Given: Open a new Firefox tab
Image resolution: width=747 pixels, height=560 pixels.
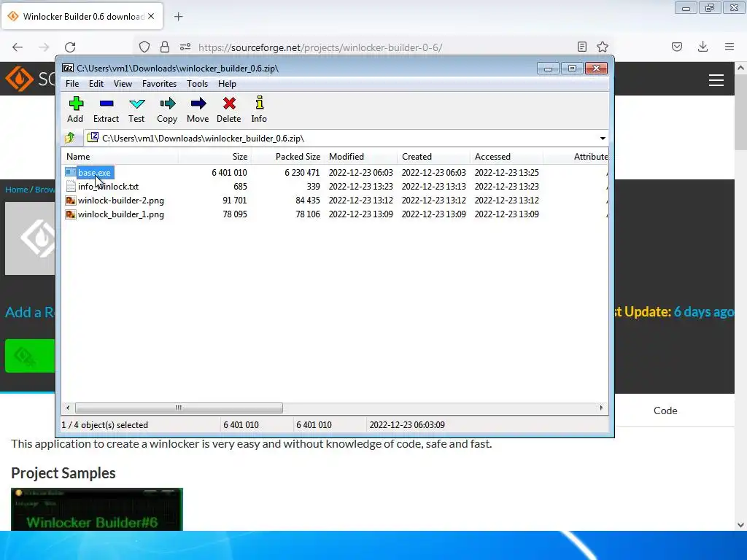Looking at the screenshot, I should pyautogui.click(x=178, y=17).
